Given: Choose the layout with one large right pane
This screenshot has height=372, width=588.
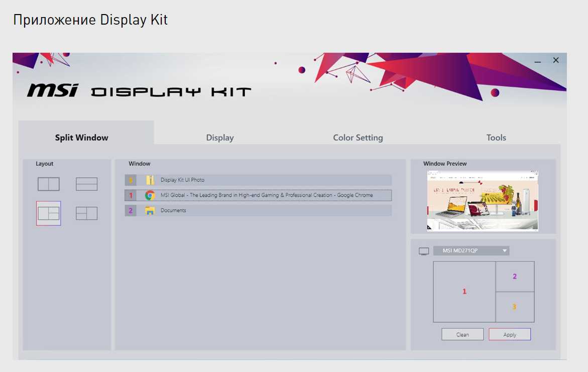Looking at the screenshot, I should [x=86, y=213].
